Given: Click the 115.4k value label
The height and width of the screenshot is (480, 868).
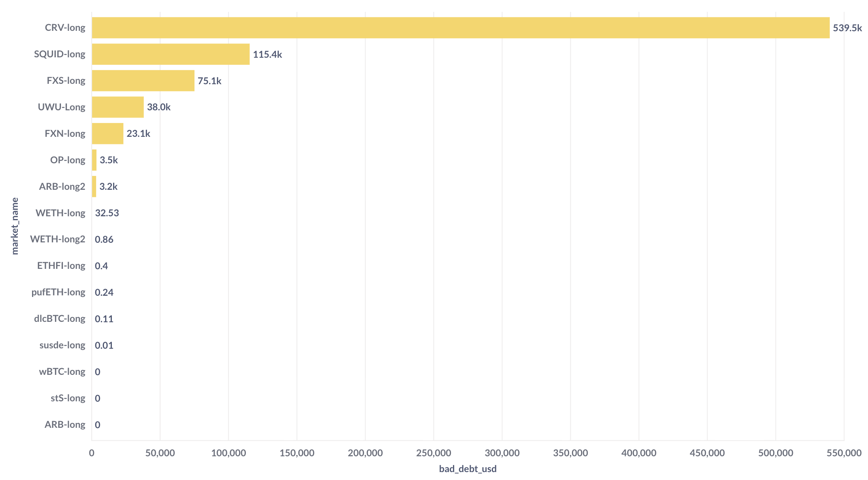Looking at the screenshot, I should click(x=267, y=55).
